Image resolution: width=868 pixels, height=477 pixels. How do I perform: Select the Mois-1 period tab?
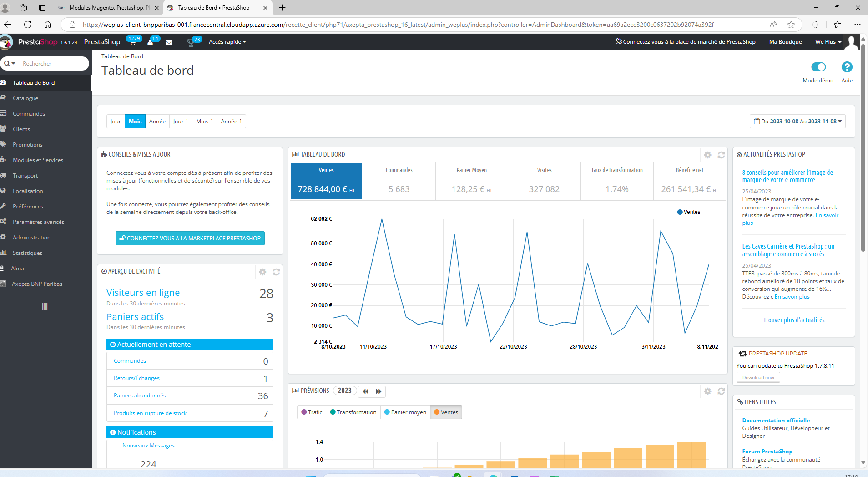pyautogui.click(x=205, y=122)
